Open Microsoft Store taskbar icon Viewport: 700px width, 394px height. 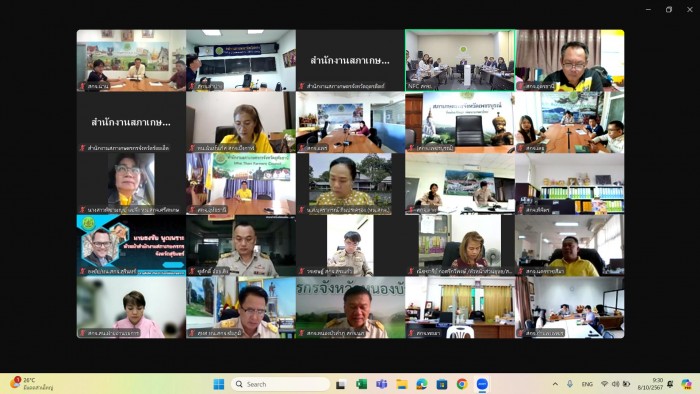pyautogui.click(x=442, y=384)
